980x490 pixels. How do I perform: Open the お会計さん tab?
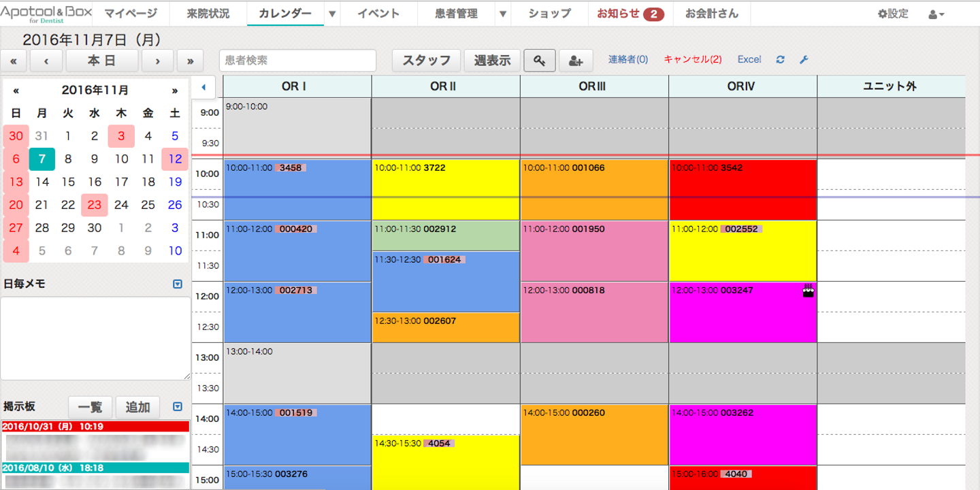pyautogui.click(x=711, y=14)
